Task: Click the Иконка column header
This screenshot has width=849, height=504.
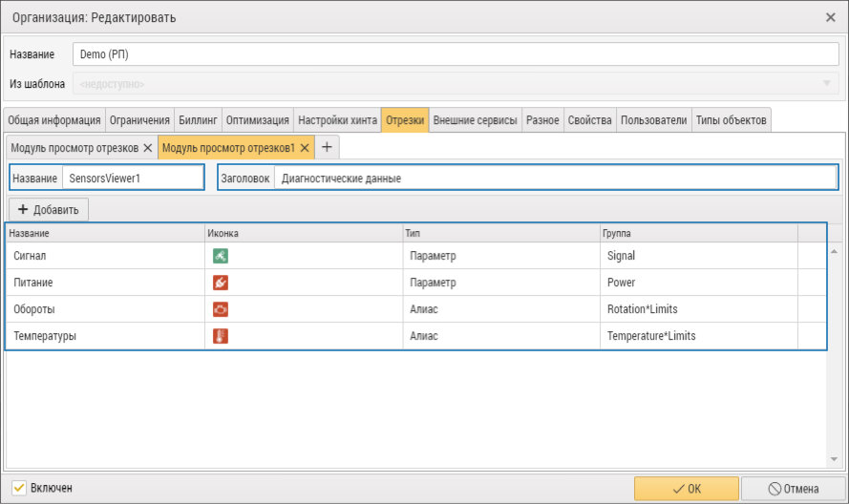Action: pyautogui.click(x=304, y=233)
